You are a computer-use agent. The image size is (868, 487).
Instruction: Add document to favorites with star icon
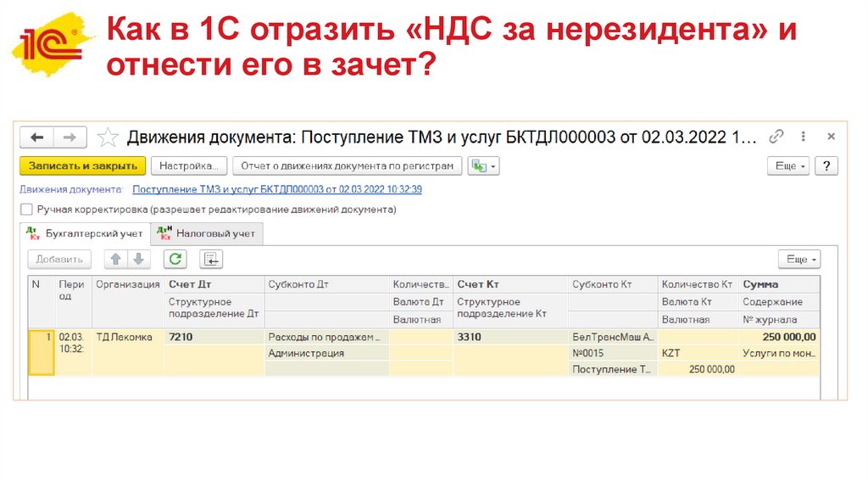coord(108,137)
